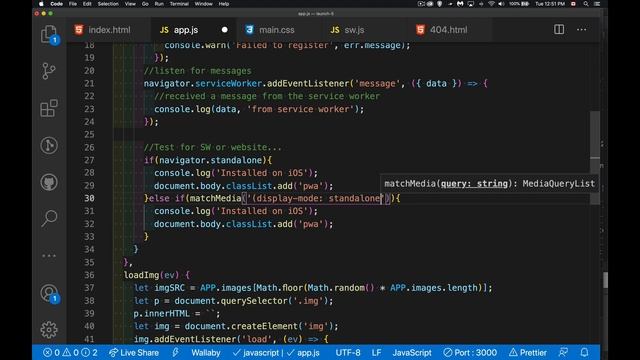The width and height of the screenshot is (640, 360).
Task: Start Live Share session
Action: point(134,353)
